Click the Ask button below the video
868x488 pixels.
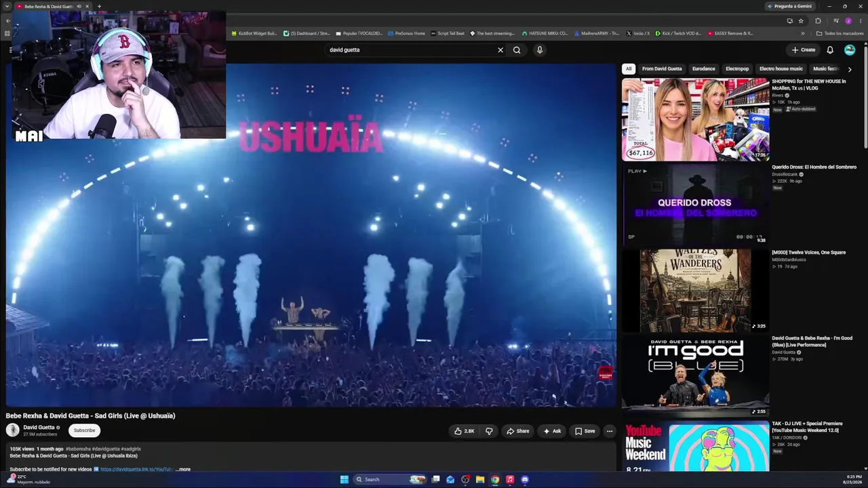(552, 431)
